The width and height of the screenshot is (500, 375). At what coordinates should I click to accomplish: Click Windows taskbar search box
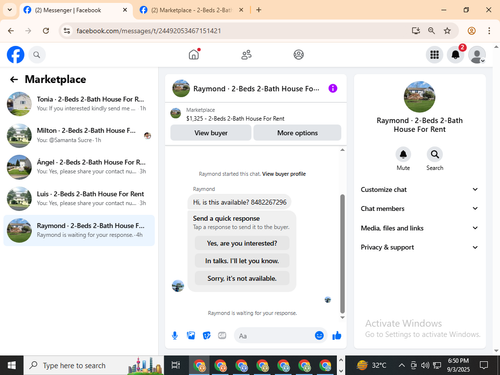[x=94, y=365]
